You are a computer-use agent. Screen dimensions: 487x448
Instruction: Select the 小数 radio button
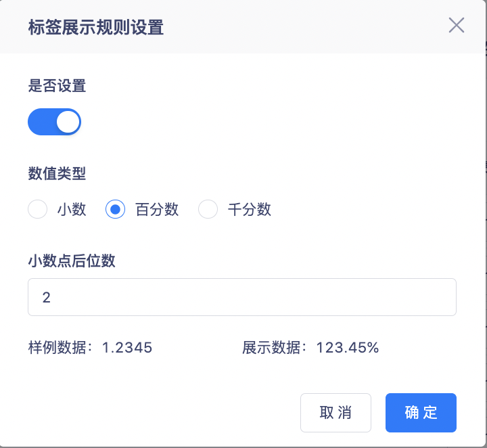(x=38, y=209)
